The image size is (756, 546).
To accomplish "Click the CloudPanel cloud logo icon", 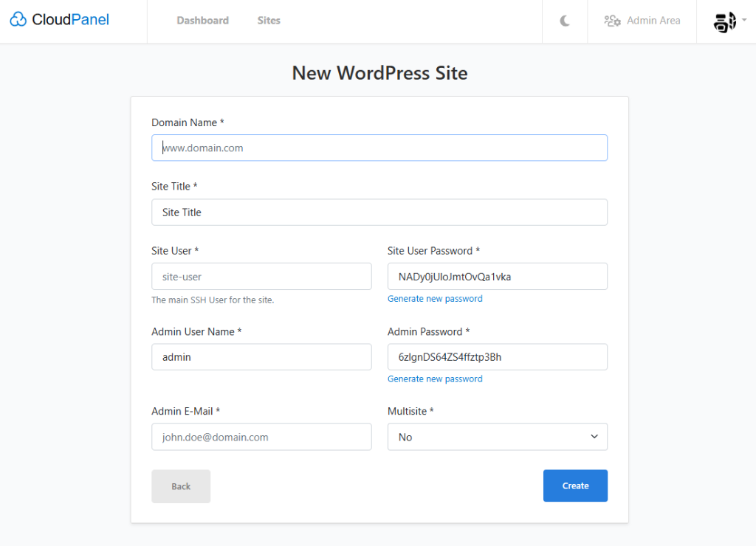I will click(x=18, y=19).
